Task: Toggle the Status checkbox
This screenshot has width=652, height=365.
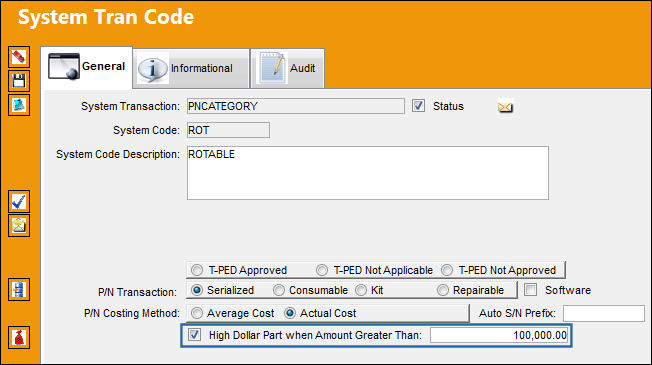Action: click(418, 106)
